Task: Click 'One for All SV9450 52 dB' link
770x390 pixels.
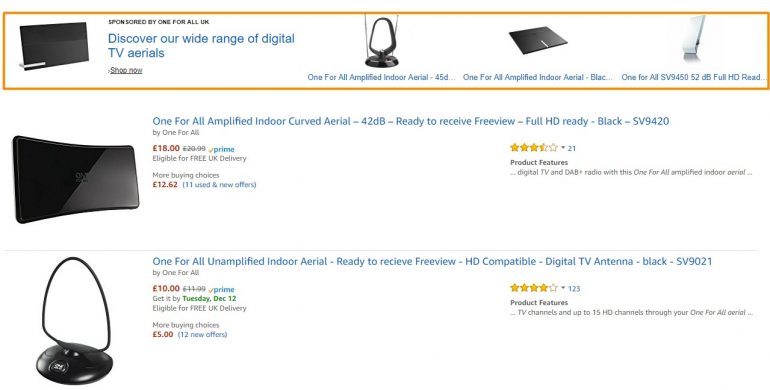Action: click(694, 78)
